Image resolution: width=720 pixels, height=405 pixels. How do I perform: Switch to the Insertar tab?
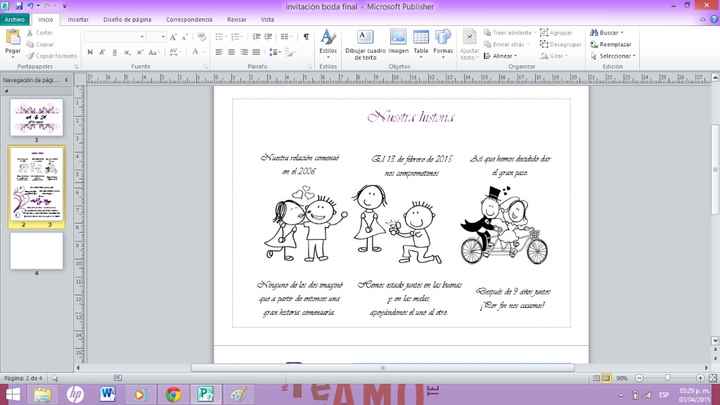pyautogui.click(x=78, y=19)
